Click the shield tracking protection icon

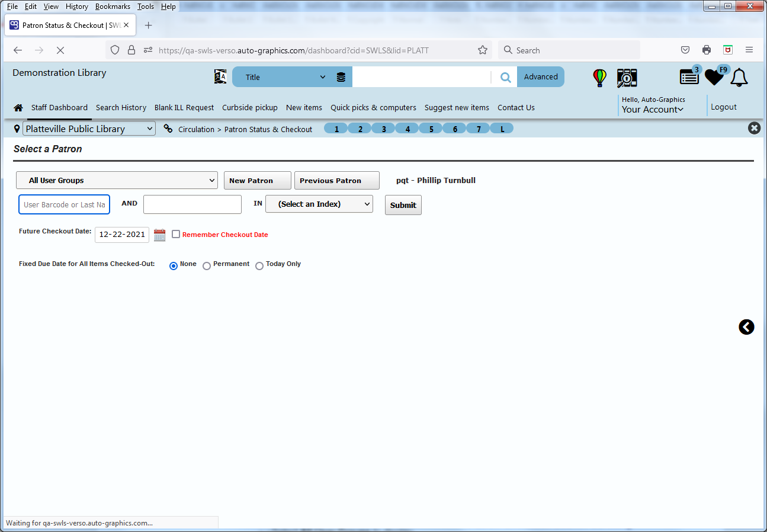[x=115, y=50]
